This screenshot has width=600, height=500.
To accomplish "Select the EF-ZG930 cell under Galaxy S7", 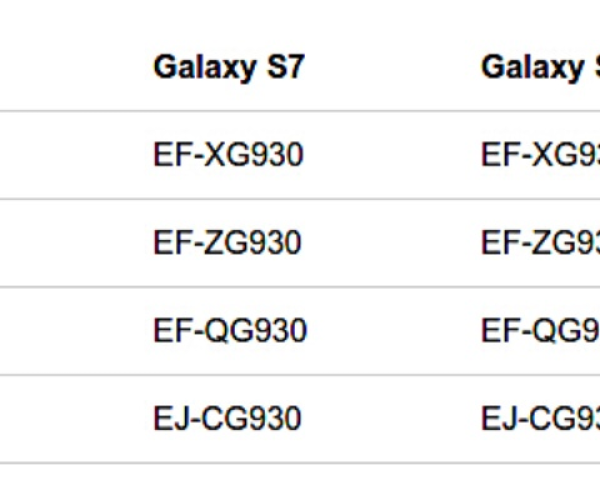I will 227,243.
